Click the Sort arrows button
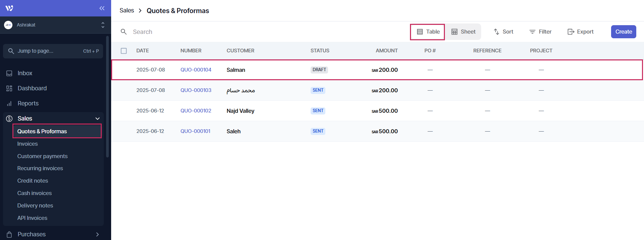 pos(503,32)
